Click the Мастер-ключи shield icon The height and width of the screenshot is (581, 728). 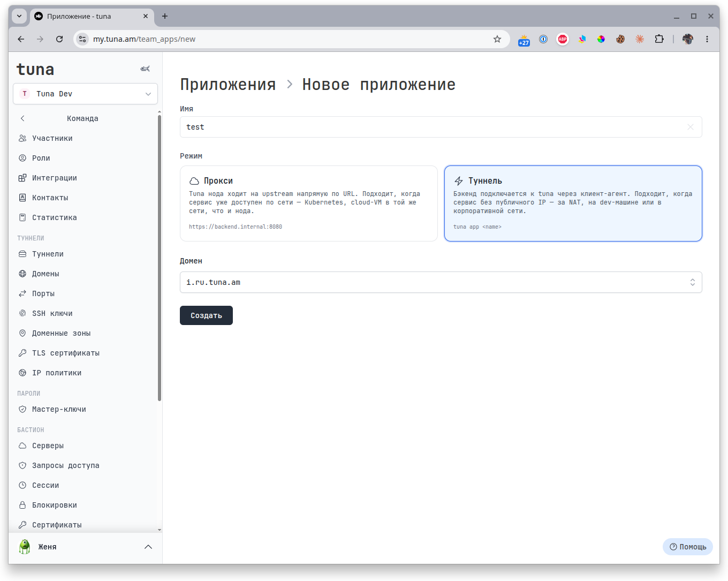click(22, 409)
